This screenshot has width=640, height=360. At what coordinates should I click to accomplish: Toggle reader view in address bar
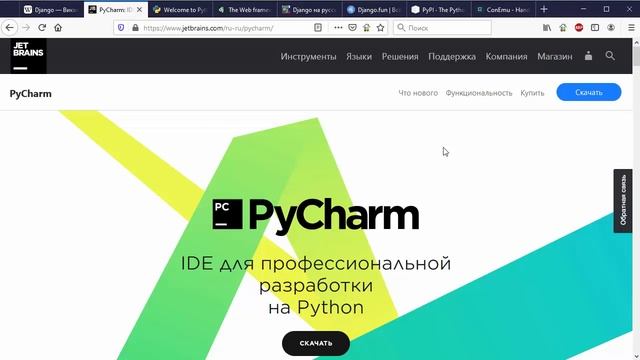[318, 28]
